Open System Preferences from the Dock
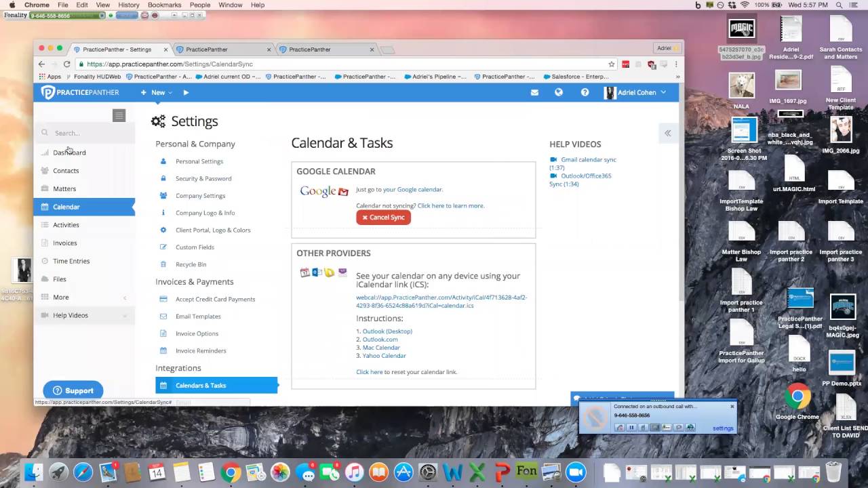 click(428, 472)
